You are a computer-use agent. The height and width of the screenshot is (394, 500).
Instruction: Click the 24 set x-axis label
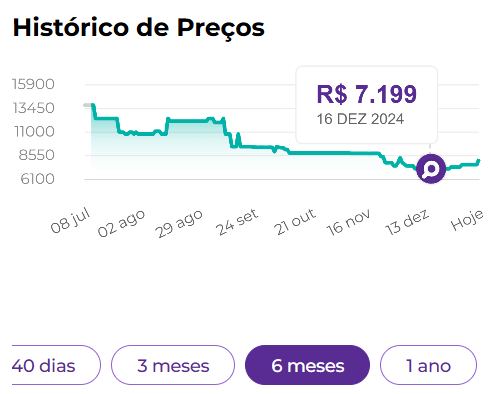tap(237, 222)
